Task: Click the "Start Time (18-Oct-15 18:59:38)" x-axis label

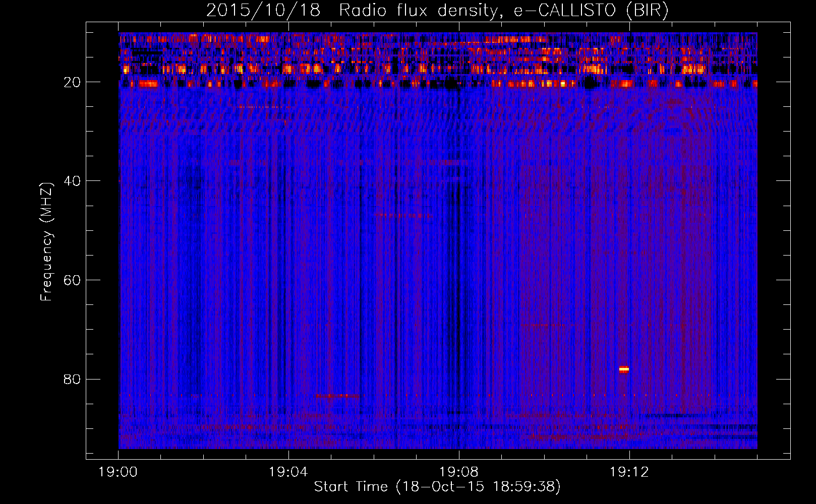Action: click(x=437, y=487)
